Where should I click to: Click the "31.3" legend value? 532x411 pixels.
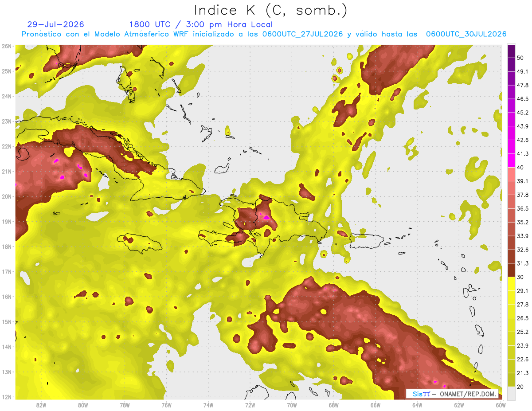523,263
